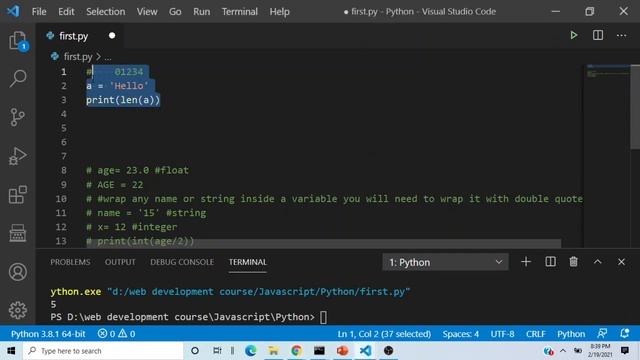Launch Microsoft Edge from taskbar
This screenshot has height=360, width=640.
251,351
